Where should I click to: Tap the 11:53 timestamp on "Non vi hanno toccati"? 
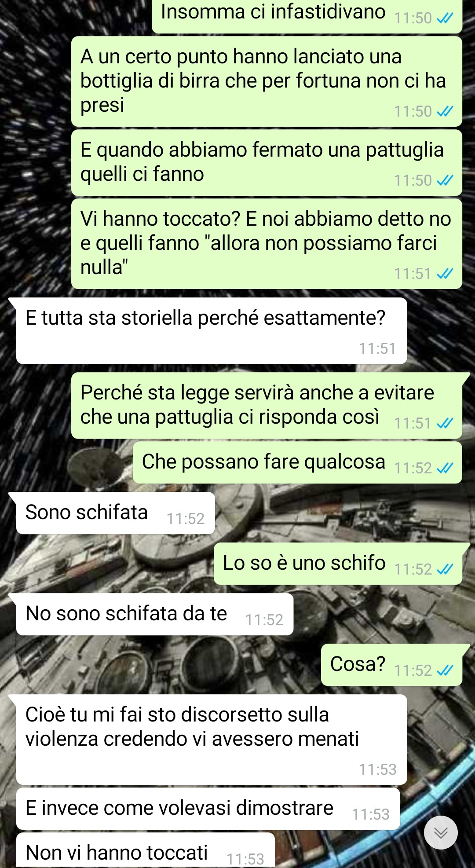click(245, 859)
